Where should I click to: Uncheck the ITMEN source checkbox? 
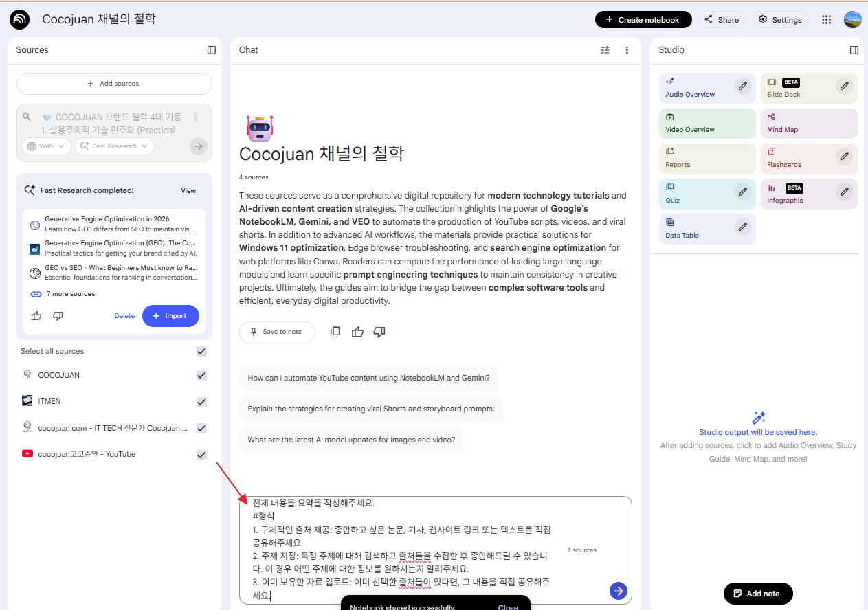201,401
